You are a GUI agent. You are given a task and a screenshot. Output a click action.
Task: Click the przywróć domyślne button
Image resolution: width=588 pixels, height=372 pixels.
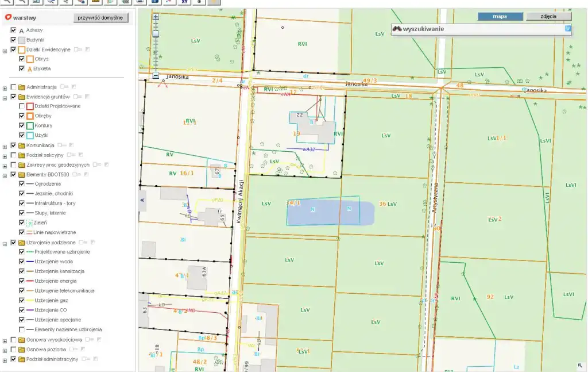(x=101, y=18)
